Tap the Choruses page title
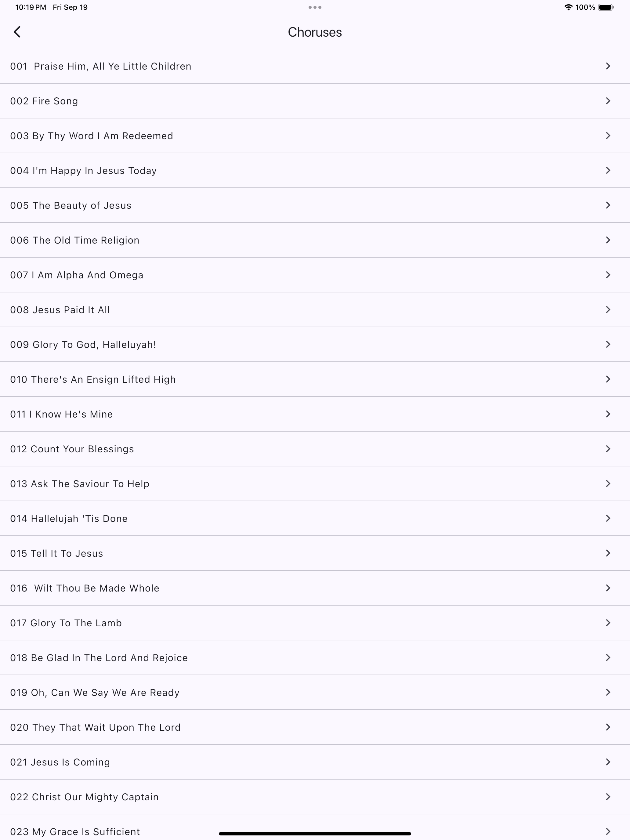The width and height of the screenshot is (630, 840). pyautogui.click(x=315, y=32)
